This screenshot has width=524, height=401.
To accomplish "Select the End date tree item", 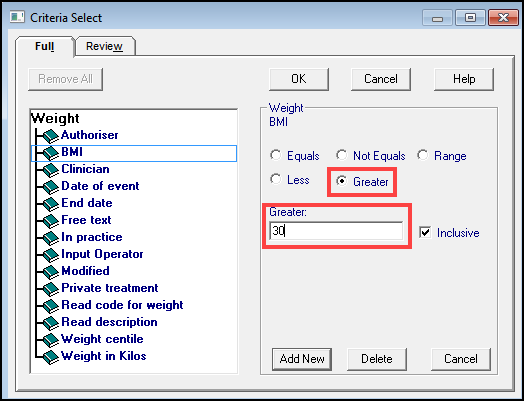I will pos(87,203).
